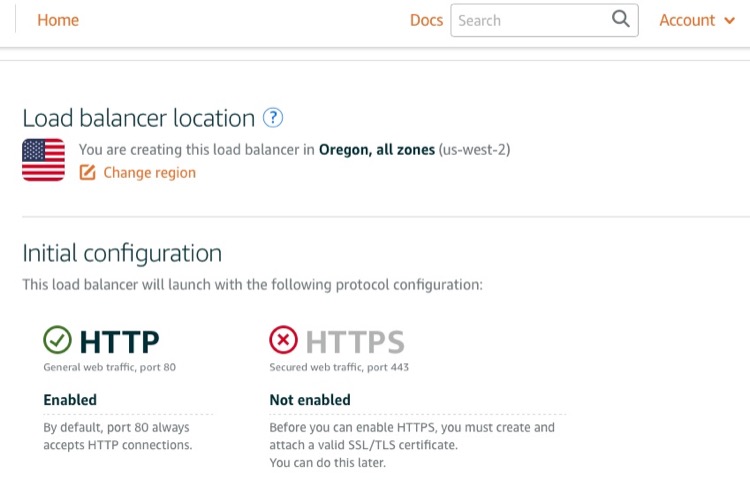Click the United States flag icon
The width and height of the screenshot is (750, 497).
(x=44, y=160)
